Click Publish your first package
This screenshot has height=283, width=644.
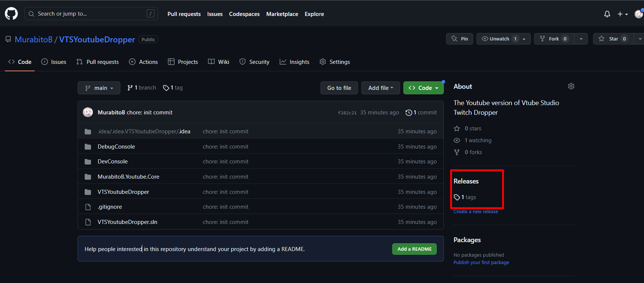click(x=481, y=263)
